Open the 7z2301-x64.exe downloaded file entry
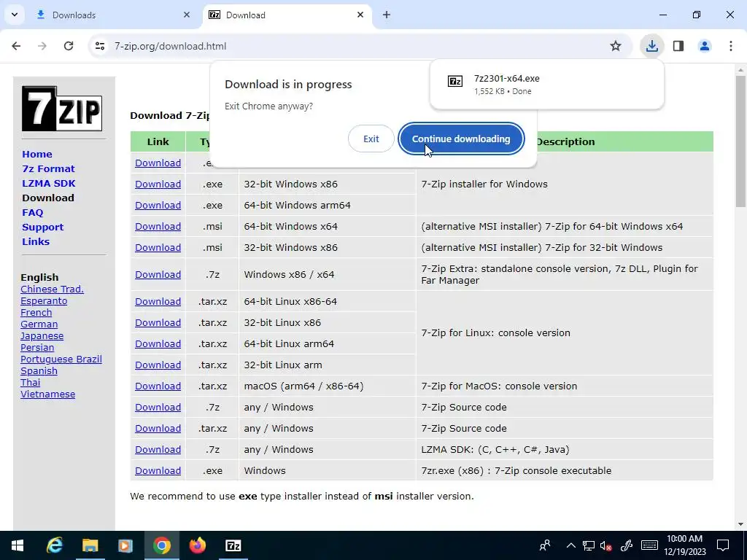The width and height of the screenshot is (747, 560). 546,85
